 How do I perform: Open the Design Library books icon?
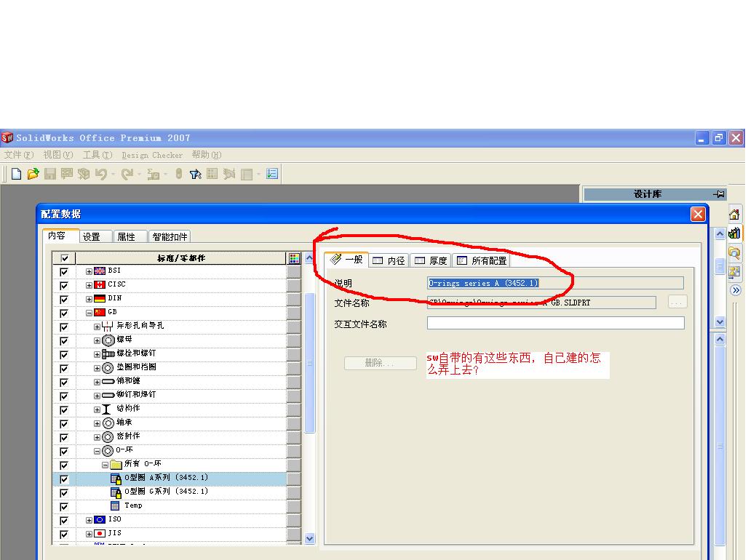click(734, 233)
